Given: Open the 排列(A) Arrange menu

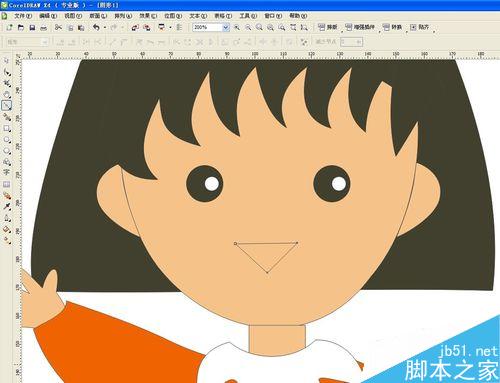Looking at the screenshot, I should pos(123,16).
